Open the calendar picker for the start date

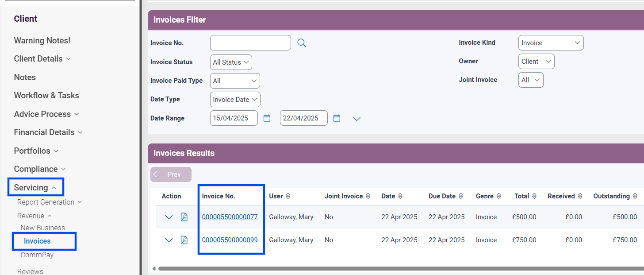pyautogui.click(x=267, y=118)
